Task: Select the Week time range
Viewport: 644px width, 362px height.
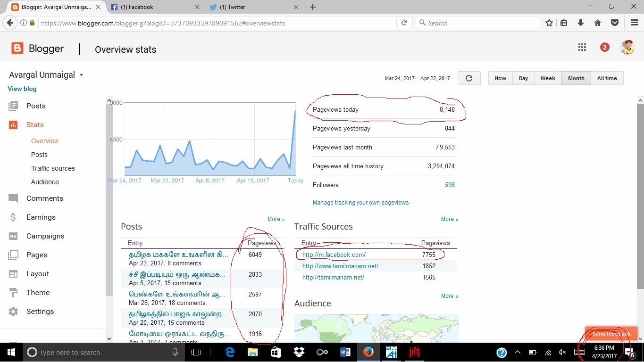Action: pos(548,78)
